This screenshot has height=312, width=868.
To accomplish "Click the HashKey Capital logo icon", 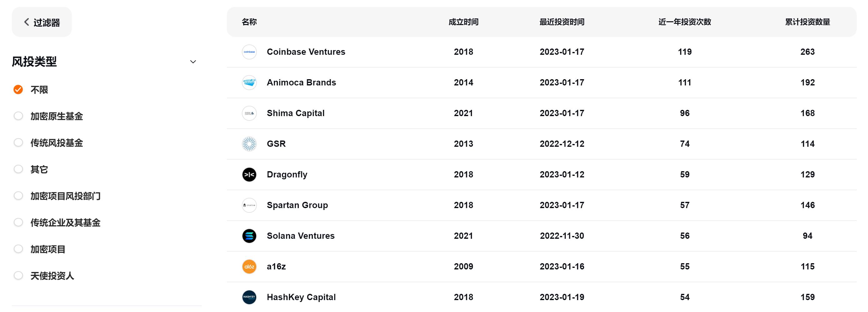I will click(249, 297).
